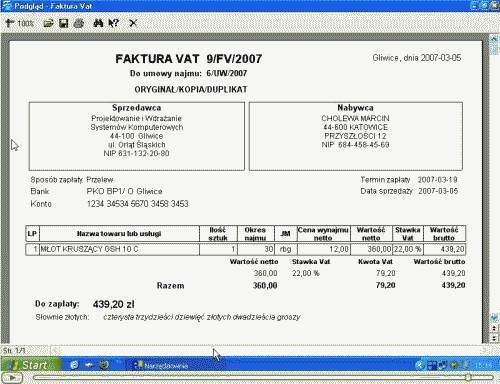
Task: Click the system clock in tray
Action: click(482, 365)
